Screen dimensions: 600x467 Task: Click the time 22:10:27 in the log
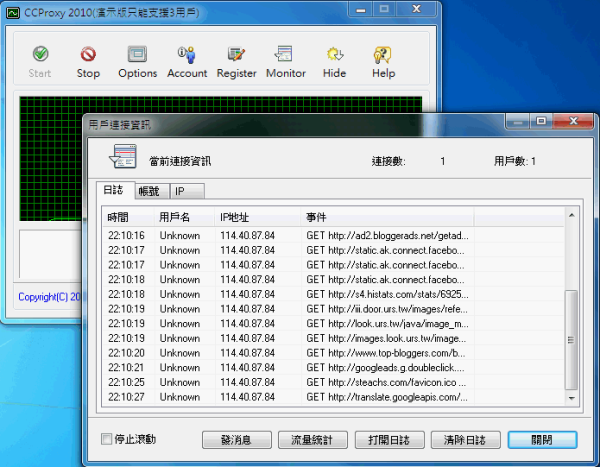point(126,397)
